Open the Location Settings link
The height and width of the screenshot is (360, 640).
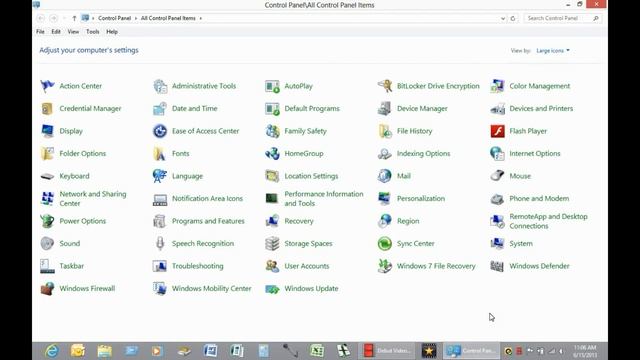click(311, 176)
